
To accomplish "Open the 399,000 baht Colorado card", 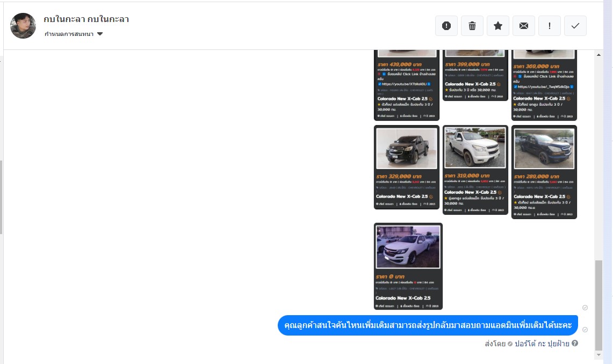I will 475,75.
